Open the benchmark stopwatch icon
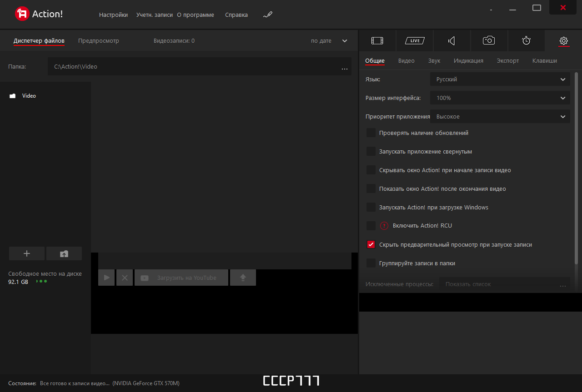 [526, 40]
